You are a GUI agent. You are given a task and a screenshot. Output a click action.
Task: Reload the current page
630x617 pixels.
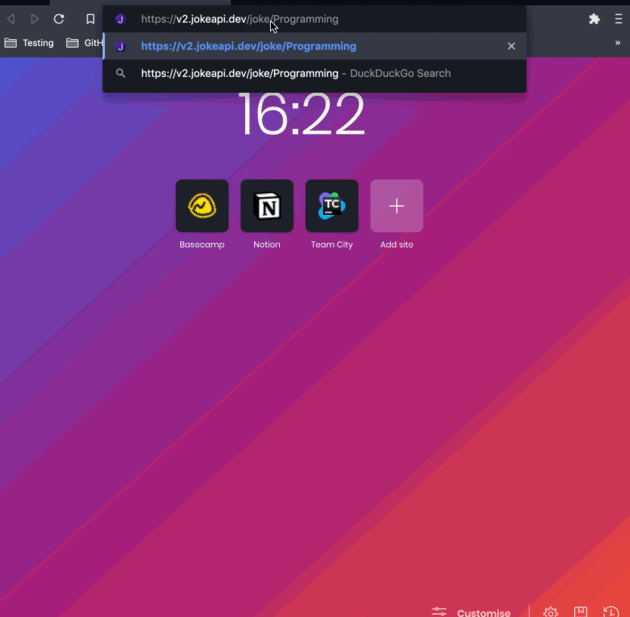tap(59, 19)
